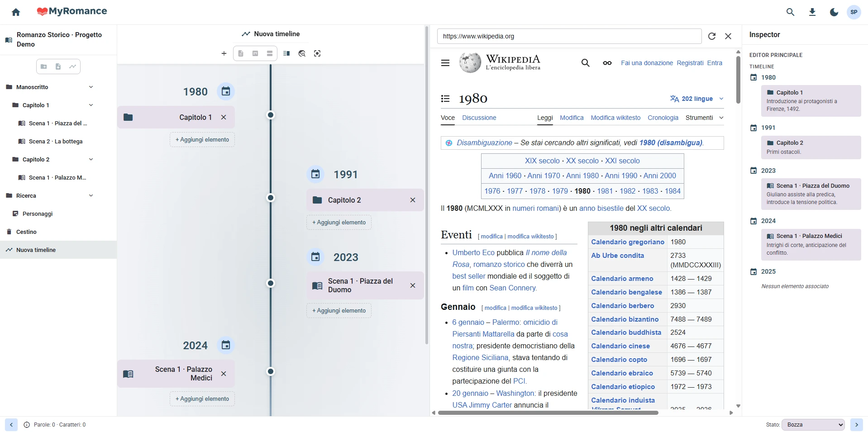Click the focus mode icon in toolbar
Screen dimensions: 868x432
point(317,53)
